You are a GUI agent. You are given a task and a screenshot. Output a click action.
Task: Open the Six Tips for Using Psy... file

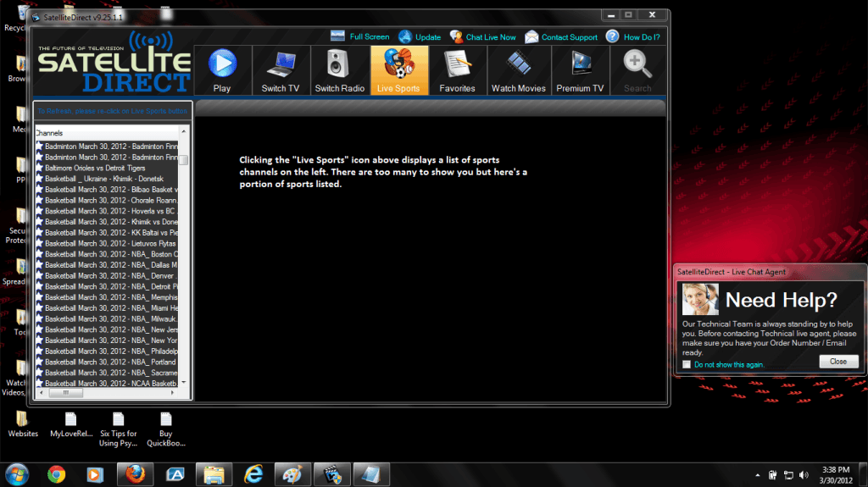coord(119,429)
